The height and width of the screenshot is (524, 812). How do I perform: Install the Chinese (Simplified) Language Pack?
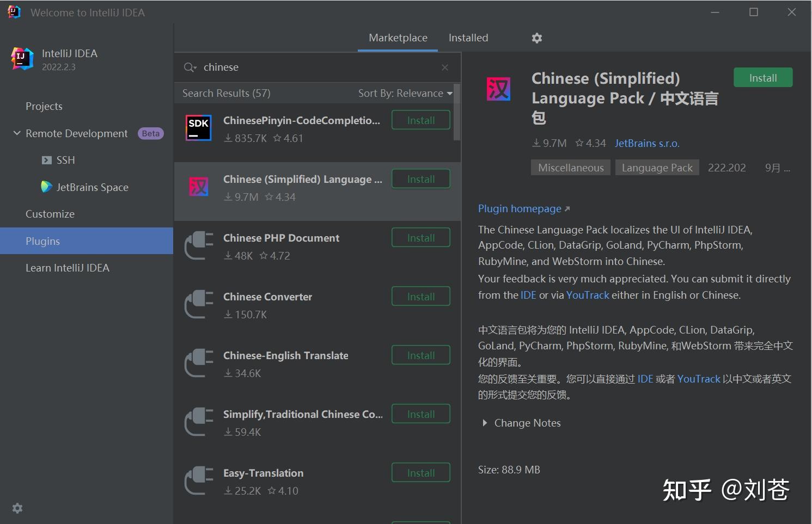coord(762,77)
